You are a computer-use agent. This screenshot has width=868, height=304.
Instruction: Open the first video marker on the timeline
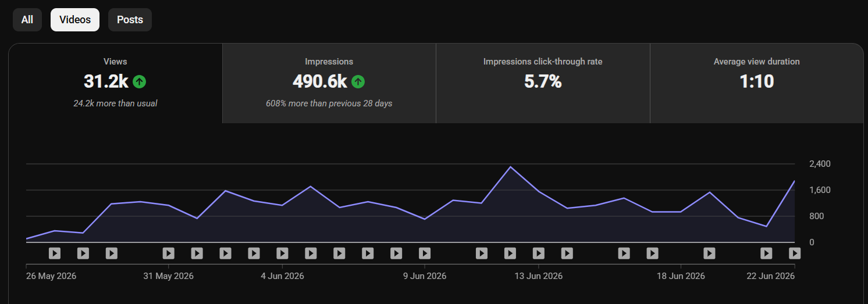(54, 253)
